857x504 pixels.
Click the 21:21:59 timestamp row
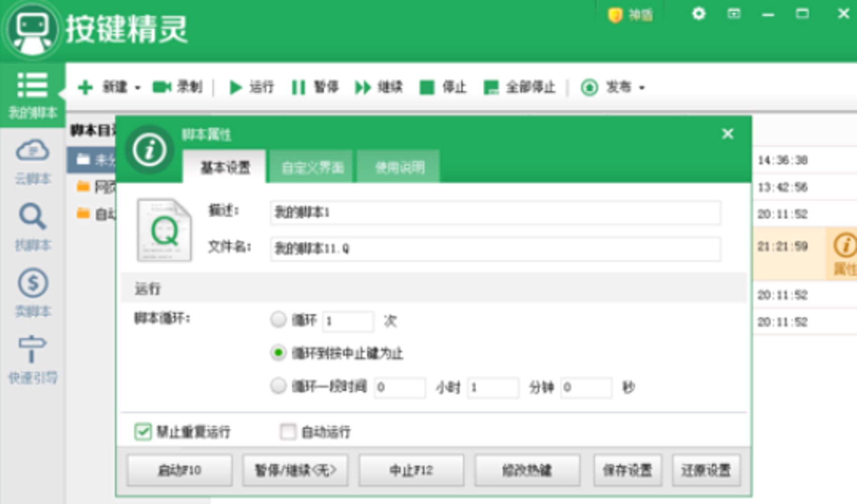coord(782,246)
